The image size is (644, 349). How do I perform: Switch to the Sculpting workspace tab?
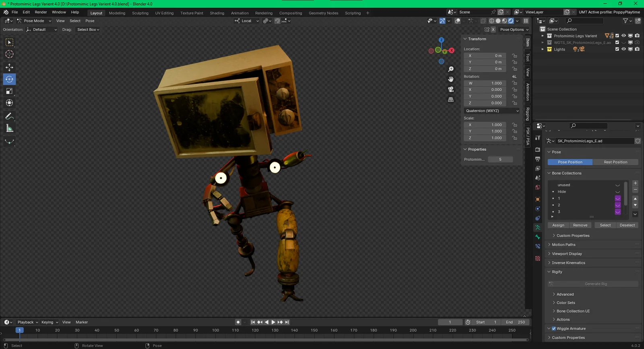coord(140,13)
